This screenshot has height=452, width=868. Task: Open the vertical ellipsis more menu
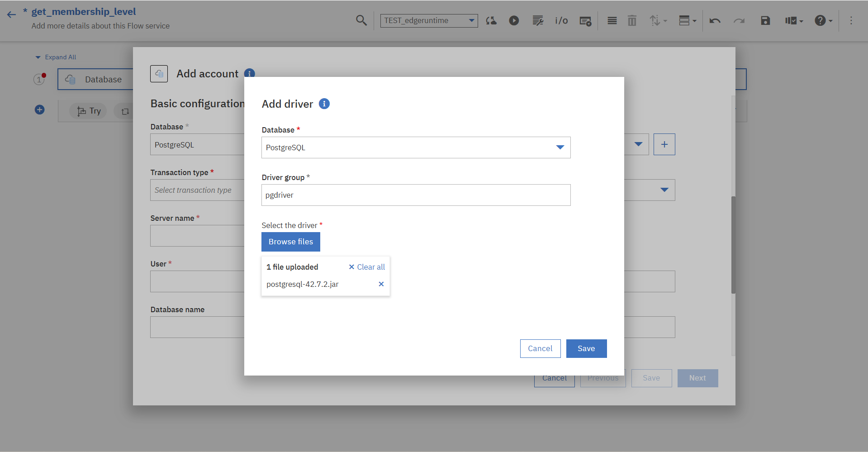pos(851,20)
